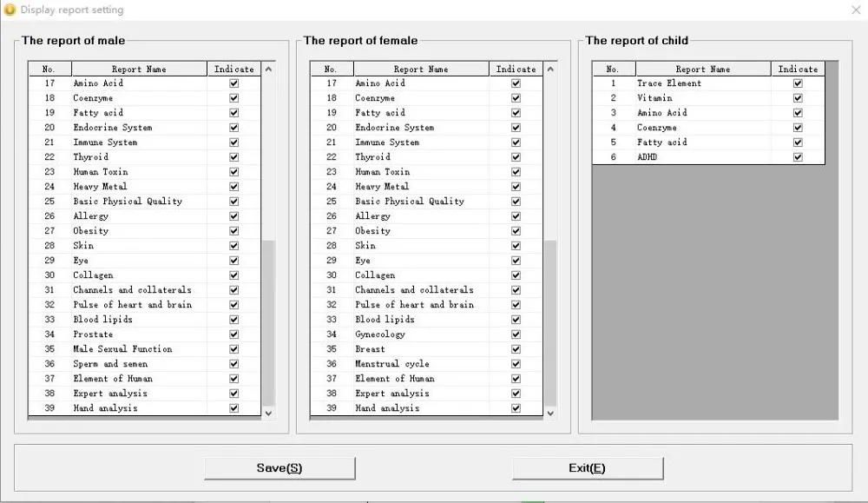Disable the Vitamin report for child
The image size is (868, 503).
click(798, 97)
